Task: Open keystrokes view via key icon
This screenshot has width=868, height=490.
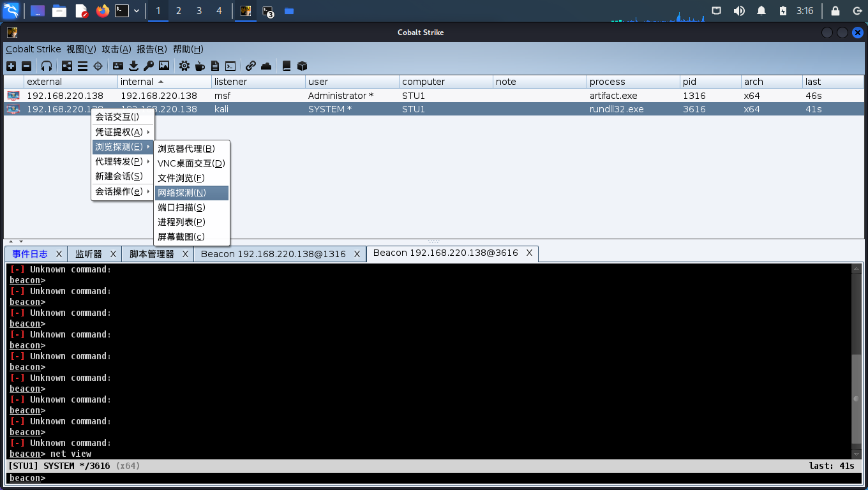Action: 149,66
